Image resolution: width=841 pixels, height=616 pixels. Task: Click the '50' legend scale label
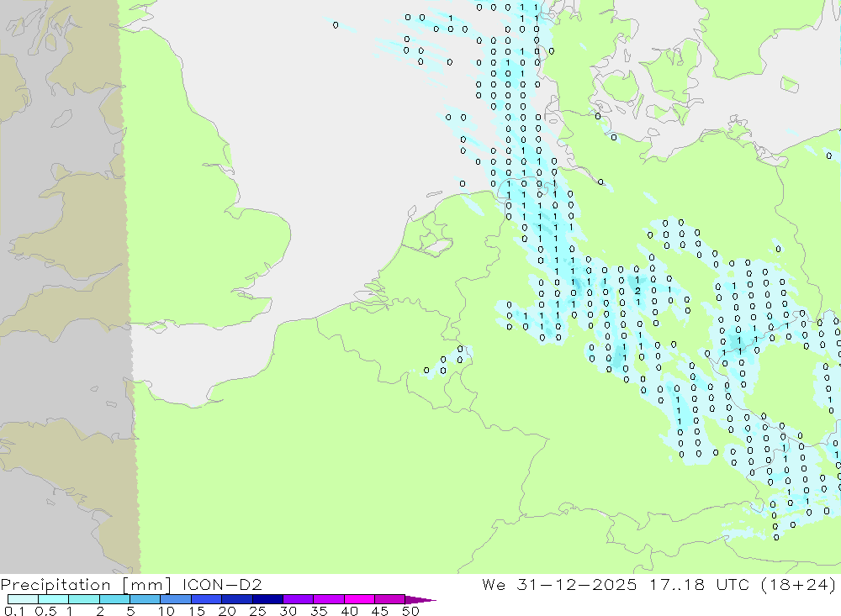click(410, 611)
